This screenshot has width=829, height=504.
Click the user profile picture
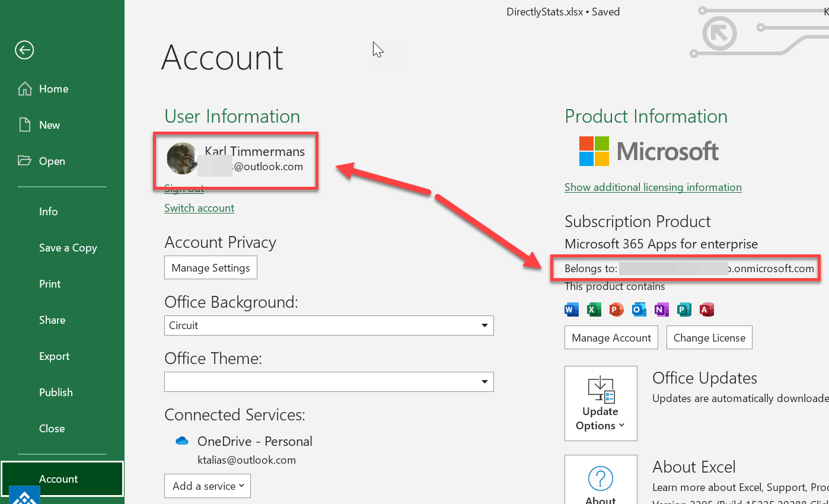click(183, 158)
